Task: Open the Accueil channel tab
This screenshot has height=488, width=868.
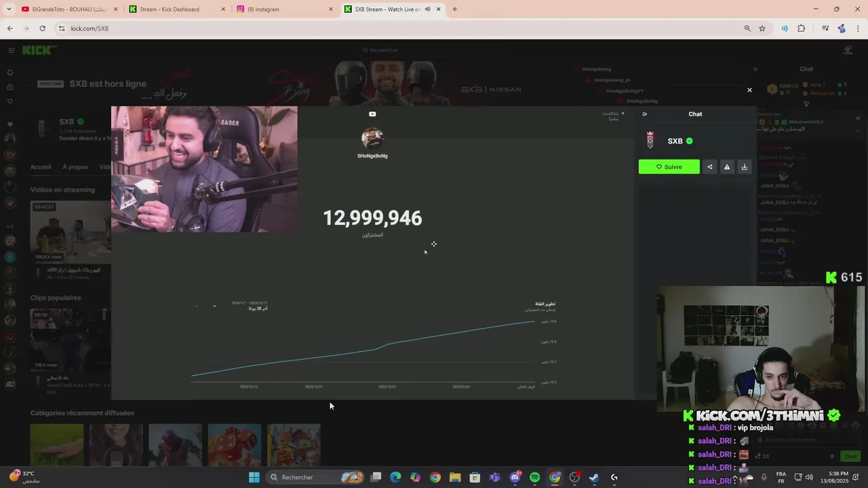Action: tap(41, 167)
